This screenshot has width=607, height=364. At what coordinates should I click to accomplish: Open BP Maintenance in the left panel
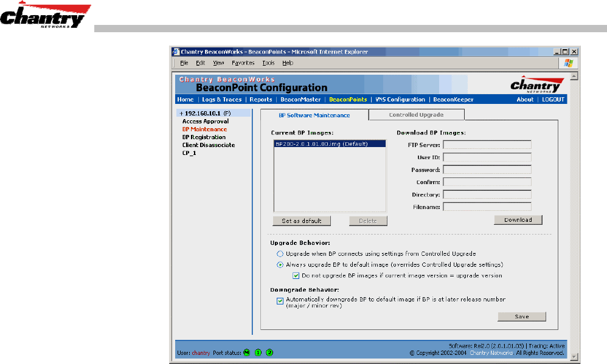[204, 129]
